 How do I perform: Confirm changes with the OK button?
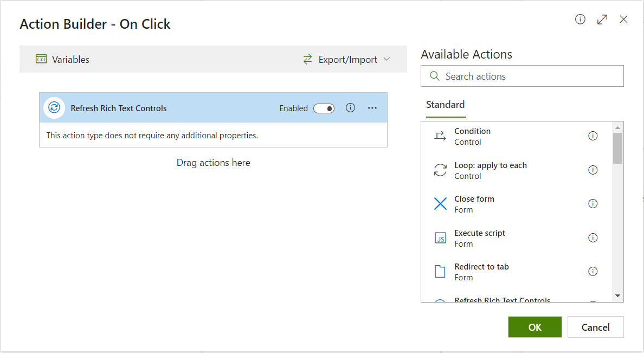(534, 327)
